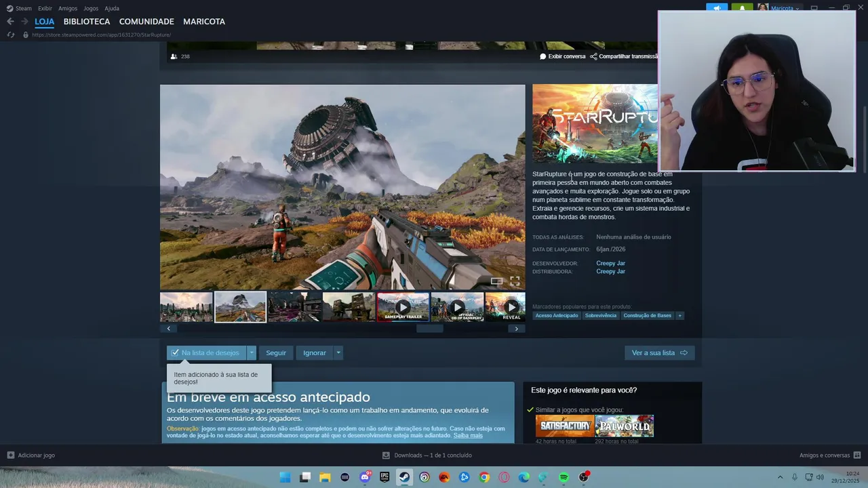Image resolution: width=868 pixels, height=488 pixels.
Task: Toggle theater mode icon on screenshot viewer
Action: (497, 281)
